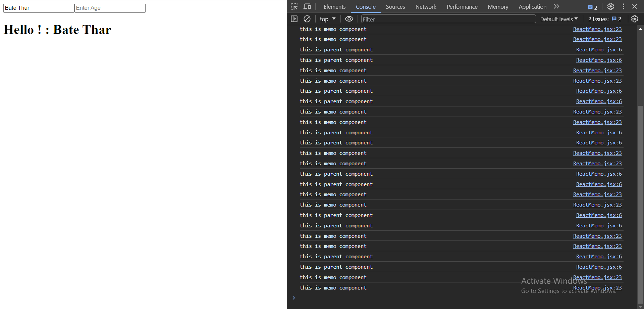The image size is (644, 309).
Task: Switch to the Elements tab
Action: [x=334, y=7]
